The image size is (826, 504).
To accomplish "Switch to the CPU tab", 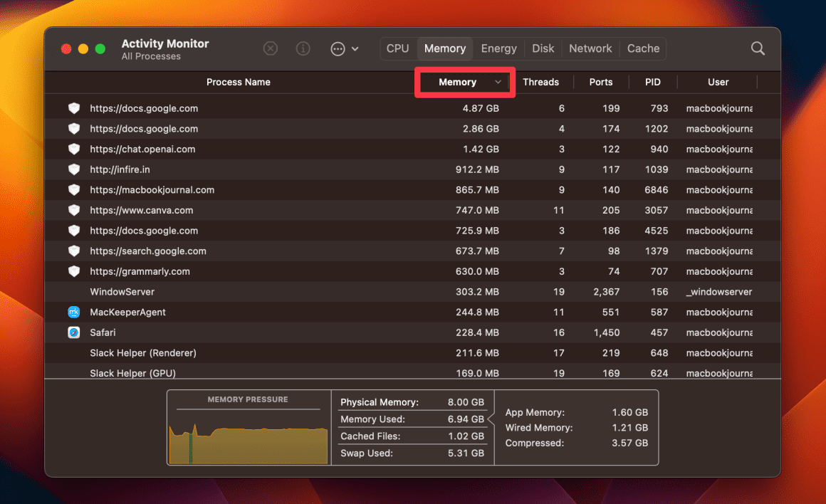I will [x=397, y=48].
